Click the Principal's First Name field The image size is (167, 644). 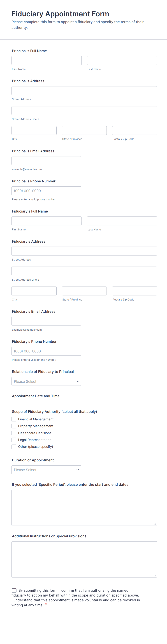click(x=47, y=61)
